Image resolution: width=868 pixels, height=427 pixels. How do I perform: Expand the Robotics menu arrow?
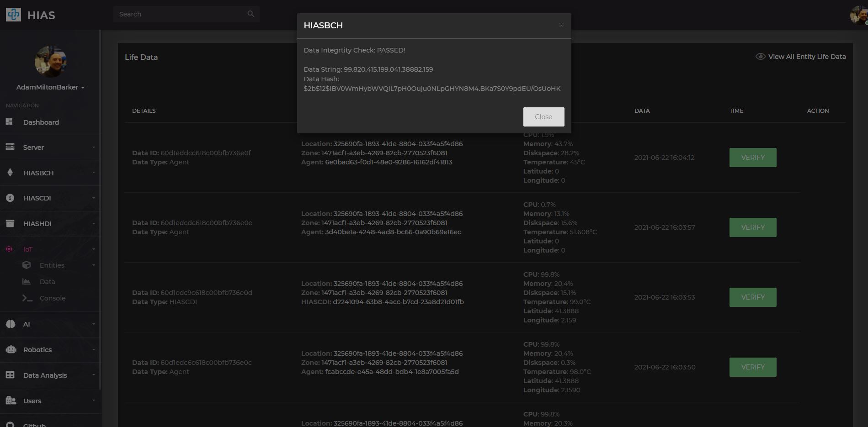[x=94, y=349]
